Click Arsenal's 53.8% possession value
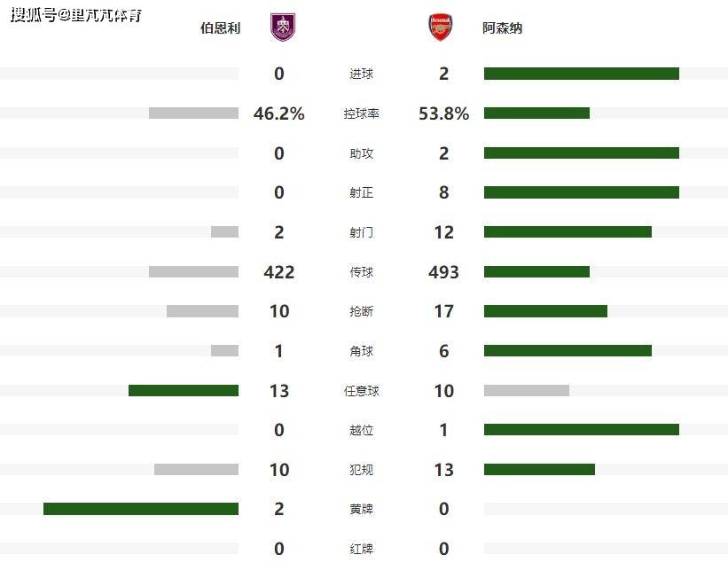This screenshot has height=586, width=728. pyautogui.click(x=443, y=113)
